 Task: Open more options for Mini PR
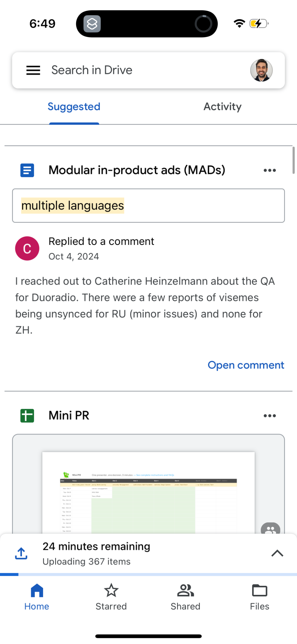point(269,415)
